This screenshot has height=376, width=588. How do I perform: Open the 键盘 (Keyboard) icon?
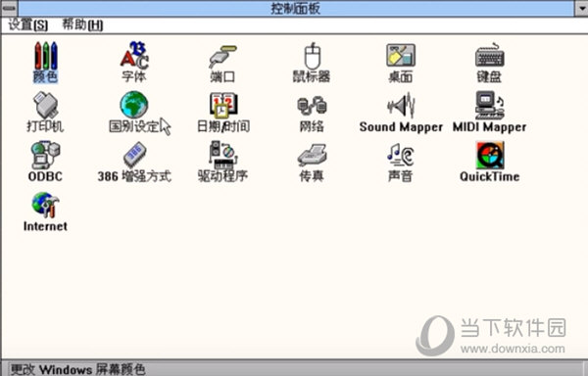point(489,56)
